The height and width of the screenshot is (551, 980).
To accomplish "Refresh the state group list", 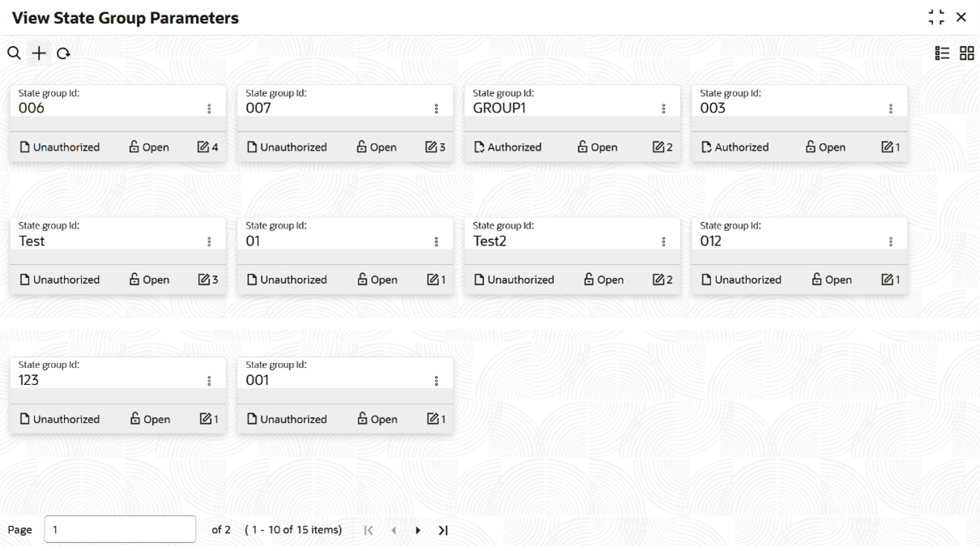I will click(64, 53).
